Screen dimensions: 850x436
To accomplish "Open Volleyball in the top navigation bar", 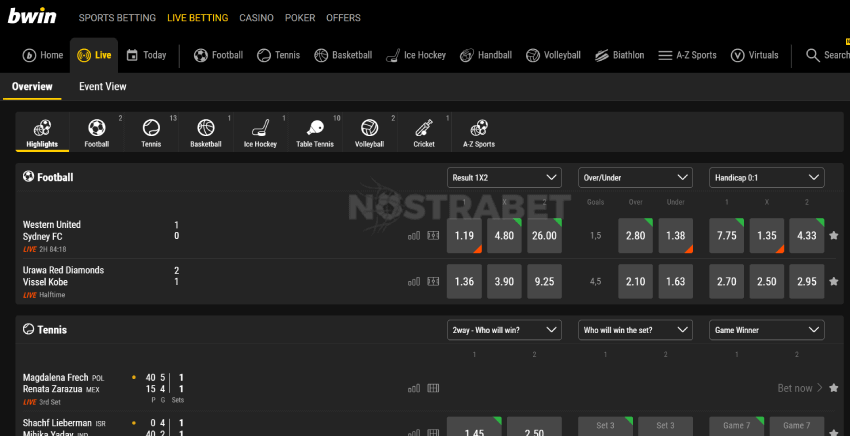I will tap(553, 55).
